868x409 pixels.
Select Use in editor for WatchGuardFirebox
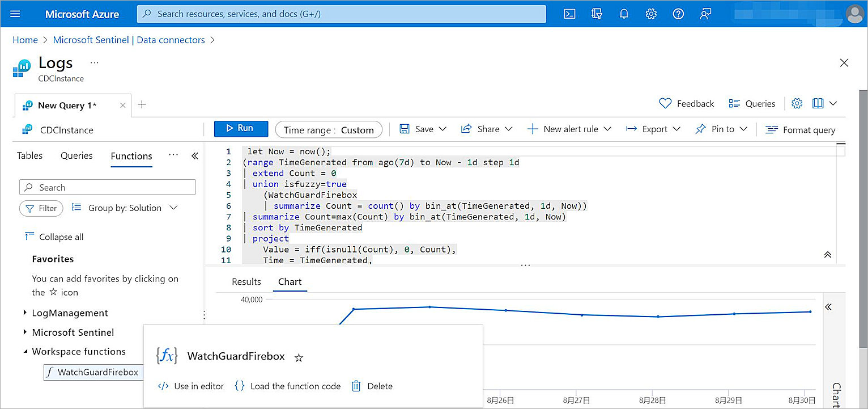click(190, 386)
